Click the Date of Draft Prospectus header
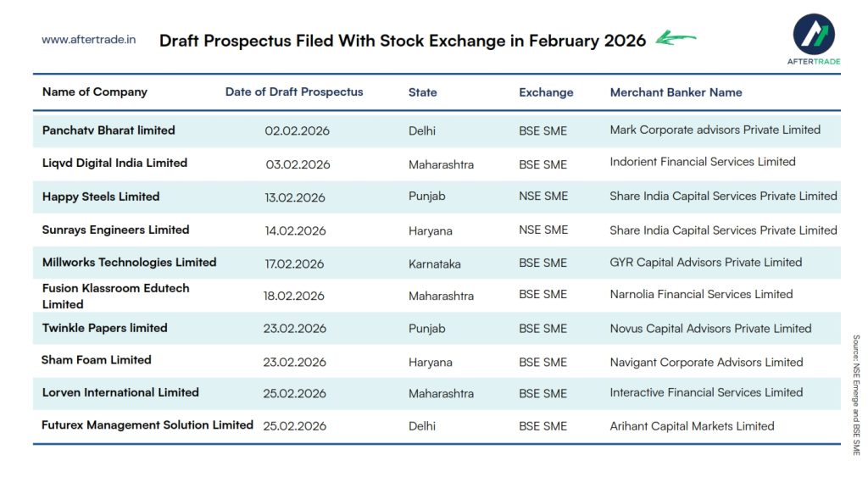This screenshot has height=488, width=868. pos(294,92)
